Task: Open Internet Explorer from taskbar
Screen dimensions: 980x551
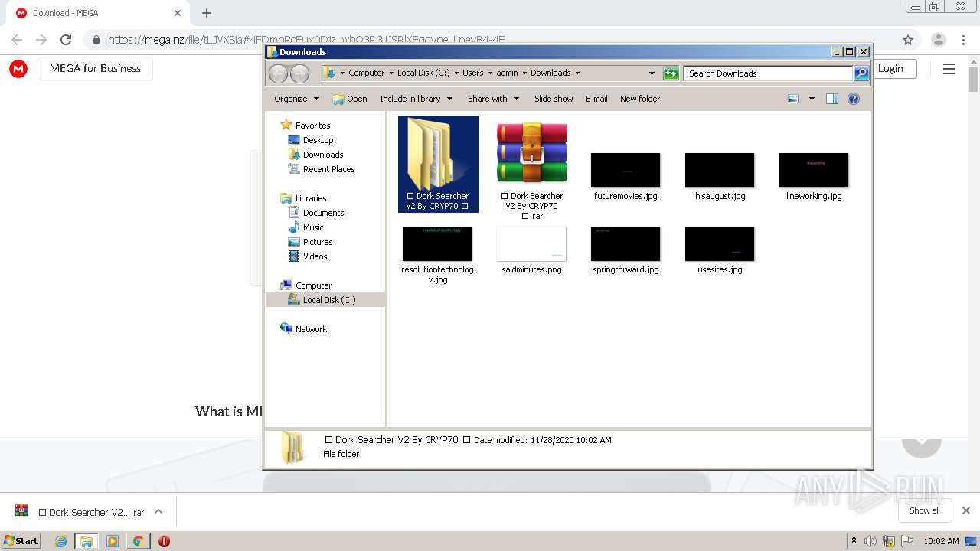Action: tap(60, 541)
